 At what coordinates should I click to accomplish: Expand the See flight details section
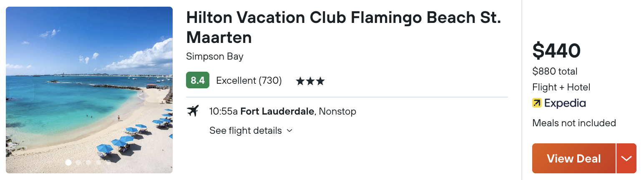[251, 130]
